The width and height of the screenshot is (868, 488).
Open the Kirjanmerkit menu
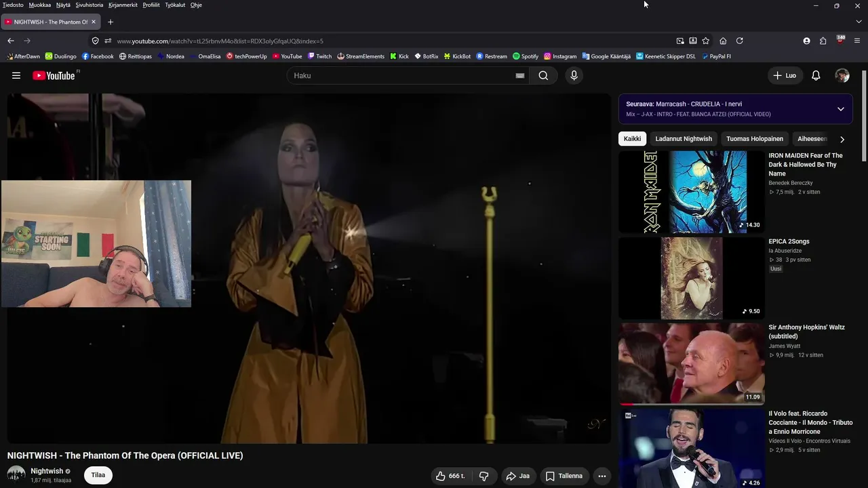coord(123,5)
